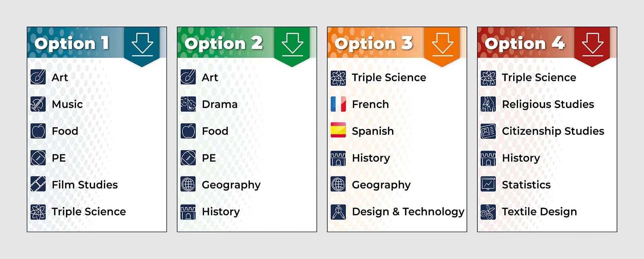Open the Religious Studies subject link

[548, 104]
